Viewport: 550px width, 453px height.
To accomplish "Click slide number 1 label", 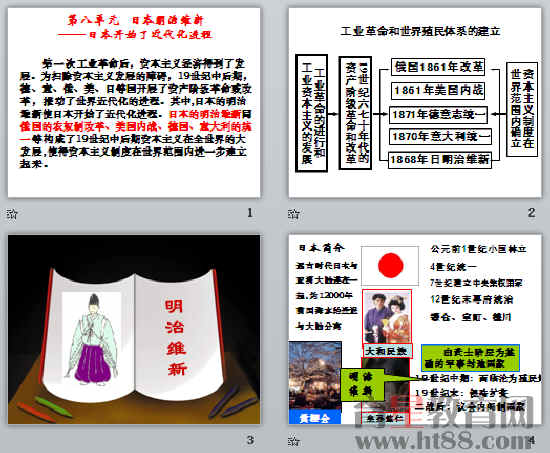I will pyautogui.click(x=250, y=213).
